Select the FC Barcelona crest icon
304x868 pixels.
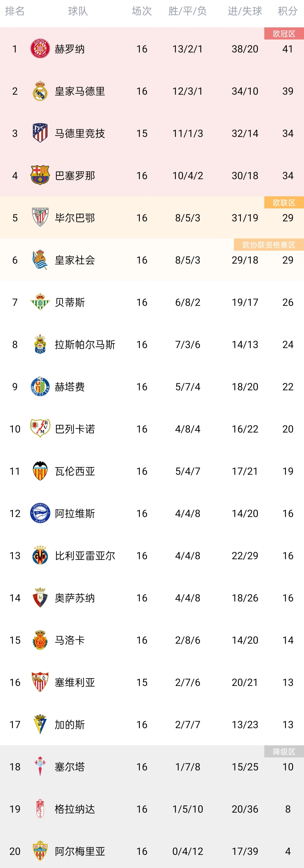pyautogui.click(x=40, y=175)
